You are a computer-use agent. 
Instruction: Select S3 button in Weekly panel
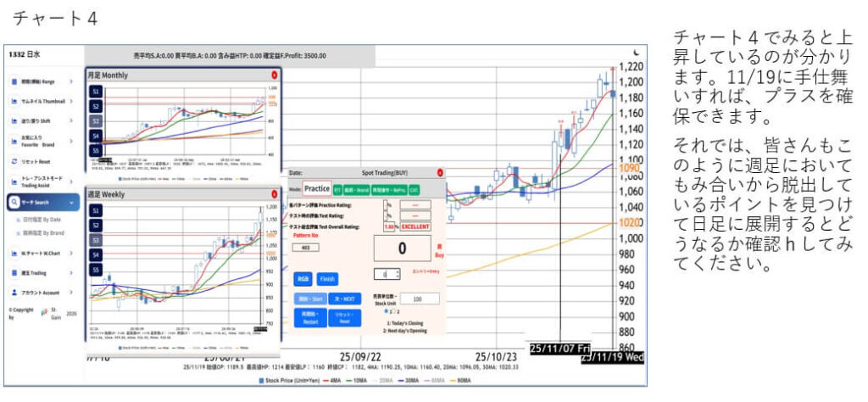96,239
